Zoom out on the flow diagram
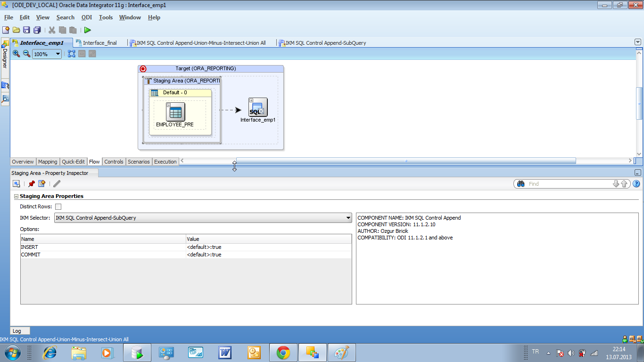Viewport: 644px width, 362px height. 26,54
